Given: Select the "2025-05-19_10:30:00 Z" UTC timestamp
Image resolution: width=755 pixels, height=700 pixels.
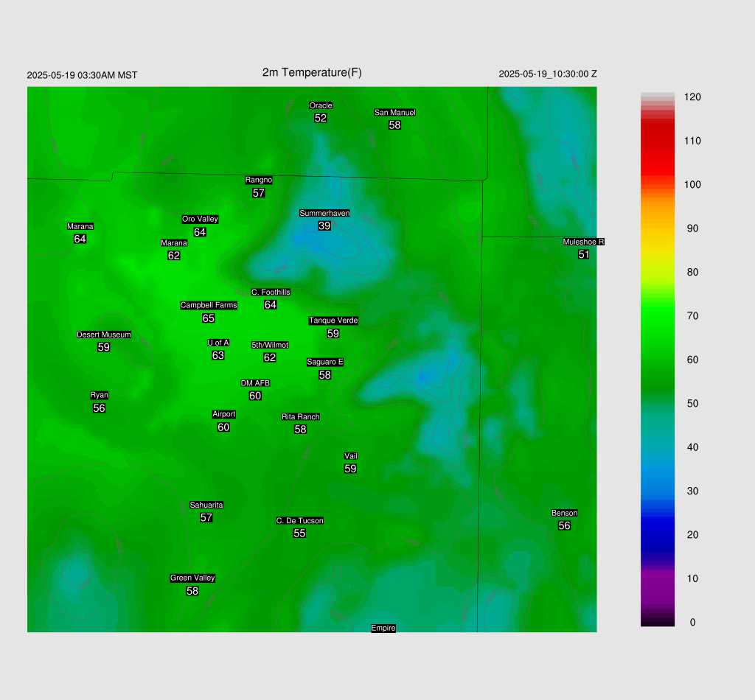Looking at the screenshot, I should tap(548, 74).
